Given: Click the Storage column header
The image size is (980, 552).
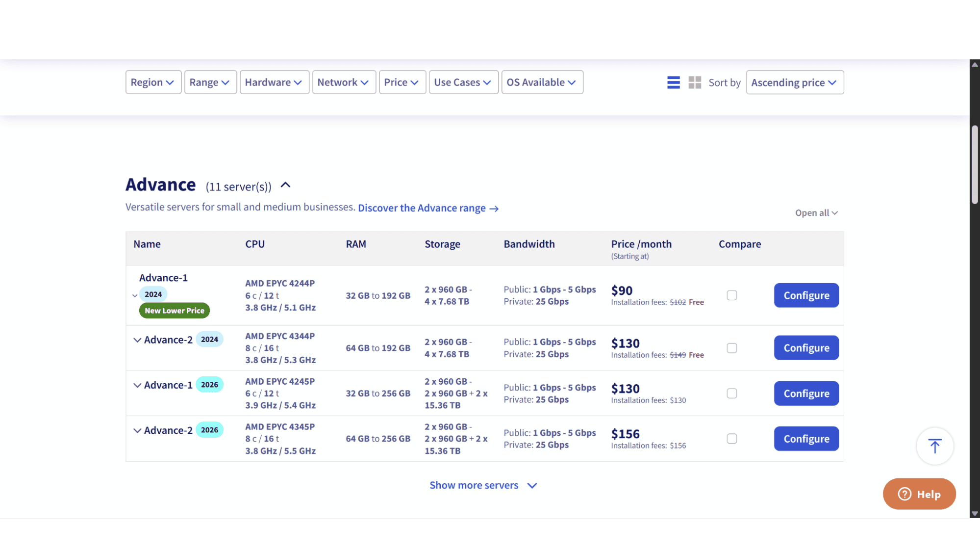Looking at the screenshot, I should tap(442, 244).
